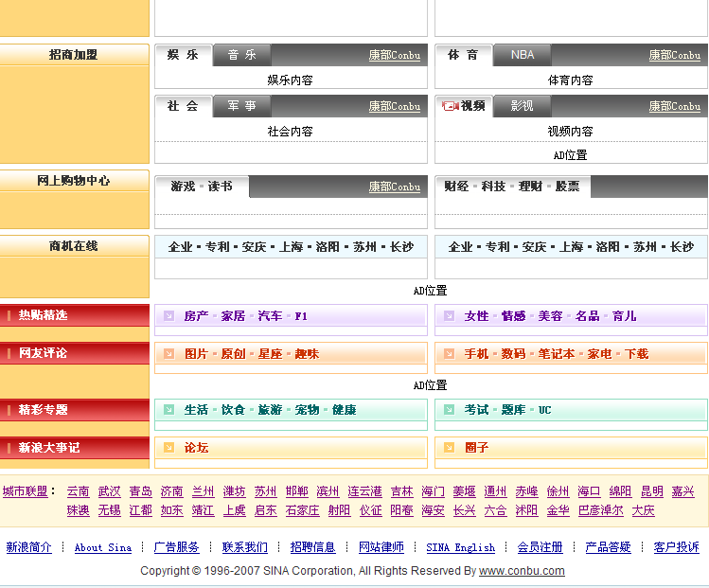709x588 pixels.
Task: Click the green arrow icon before 生活
Action: tap(168, 410)
